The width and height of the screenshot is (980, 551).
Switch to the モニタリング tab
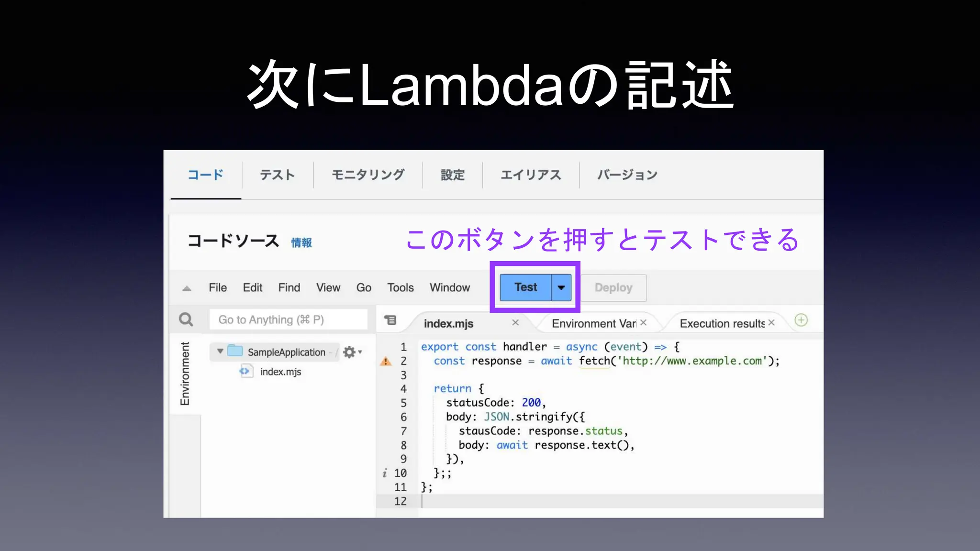(368, 175)
